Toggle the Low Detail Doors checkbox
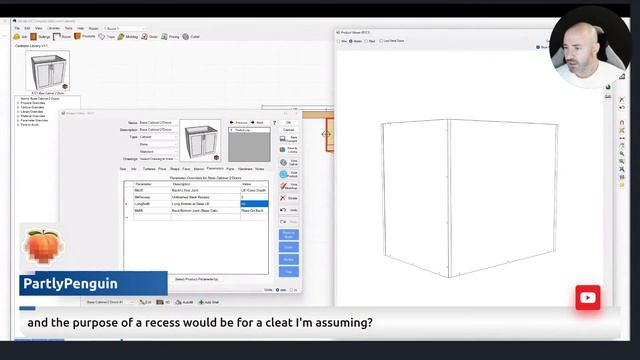Screen dimensions: 640x360 pyautogui.click(x=381, y=41)
